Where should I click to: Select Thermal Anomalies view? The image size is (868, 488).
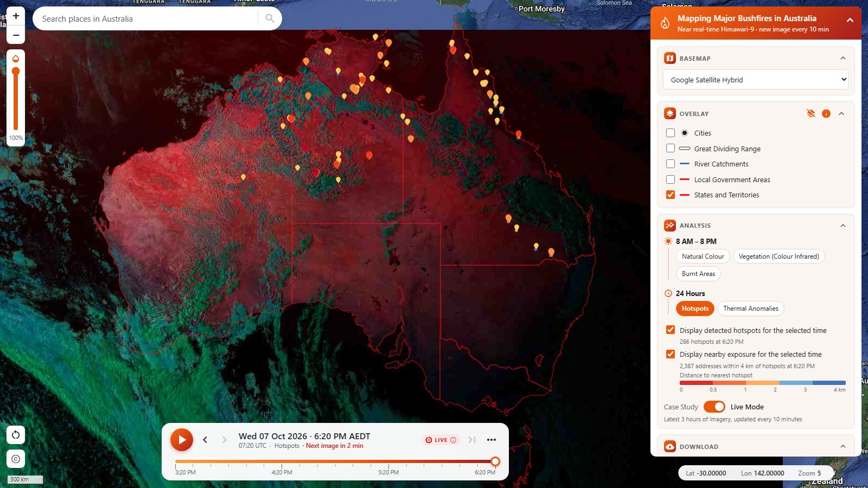[x=750, y=309]
